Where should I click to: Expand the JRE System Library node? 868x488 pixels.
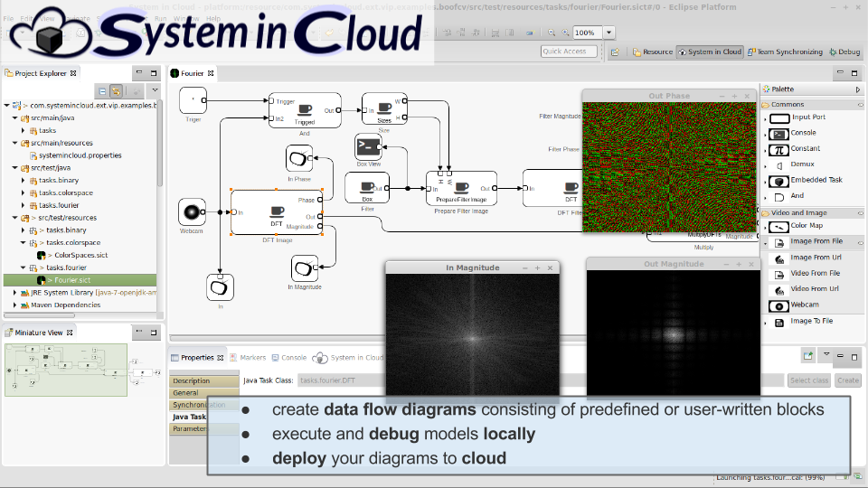(15, 293)
